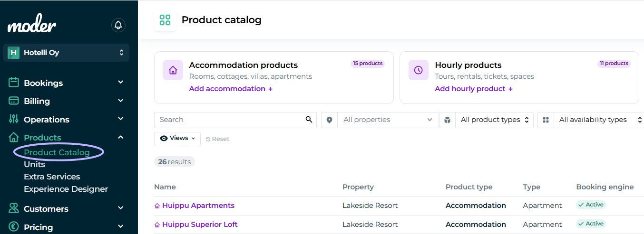Click the clock icon on Hourly products card

(419, 70)
